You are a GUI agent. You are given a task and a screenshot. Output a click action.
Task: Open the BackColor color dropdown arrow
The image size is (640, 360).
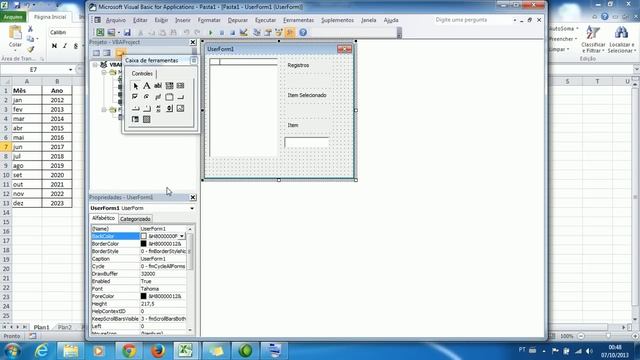182,236
